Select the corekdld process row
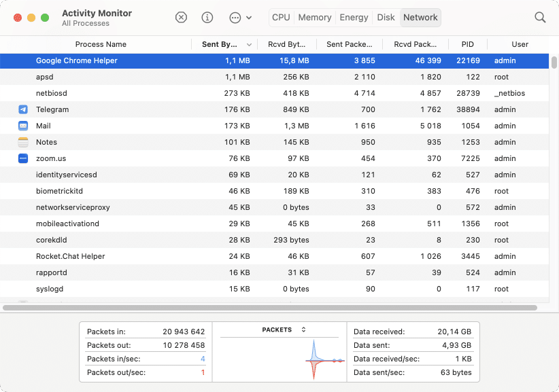This screenshot has height=392, width=559. click(x=274, y=240)
